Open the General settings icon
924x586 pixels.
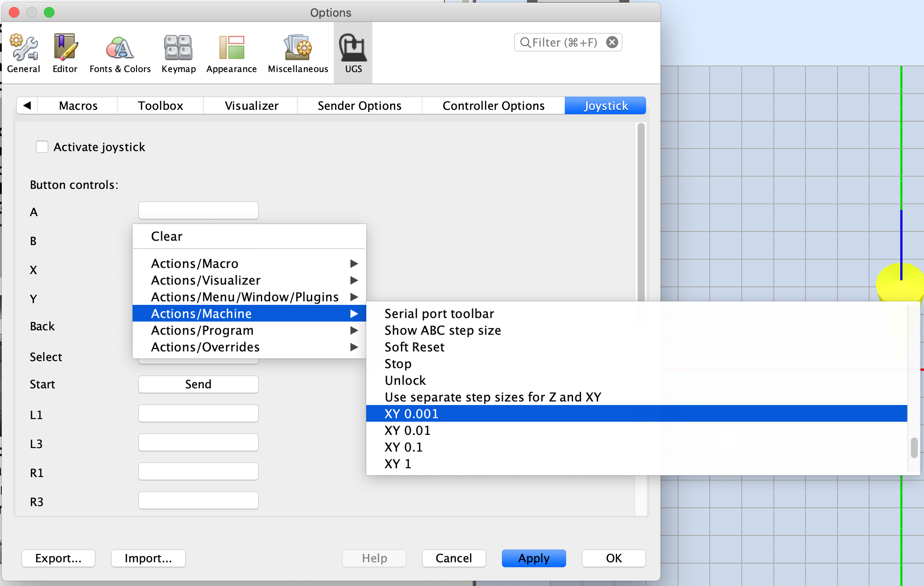24,52
